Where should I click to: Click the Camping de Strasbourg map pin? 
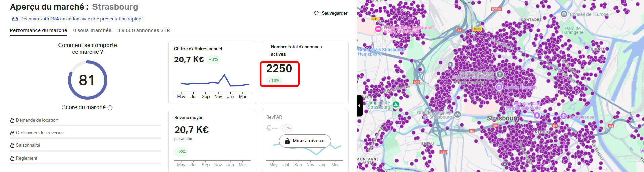[x=396, y=105]
